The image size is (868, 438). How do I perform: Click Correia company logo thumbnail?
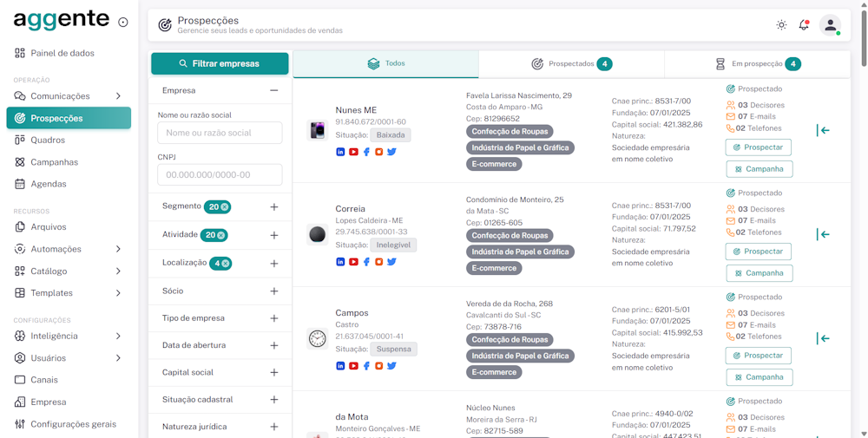pyautogui.click(x=317, y=234)
